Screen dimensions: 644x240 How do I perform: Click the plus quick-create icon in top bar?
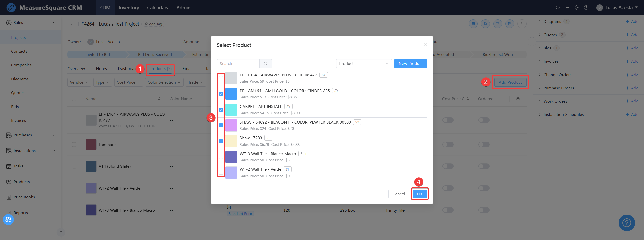567,8
